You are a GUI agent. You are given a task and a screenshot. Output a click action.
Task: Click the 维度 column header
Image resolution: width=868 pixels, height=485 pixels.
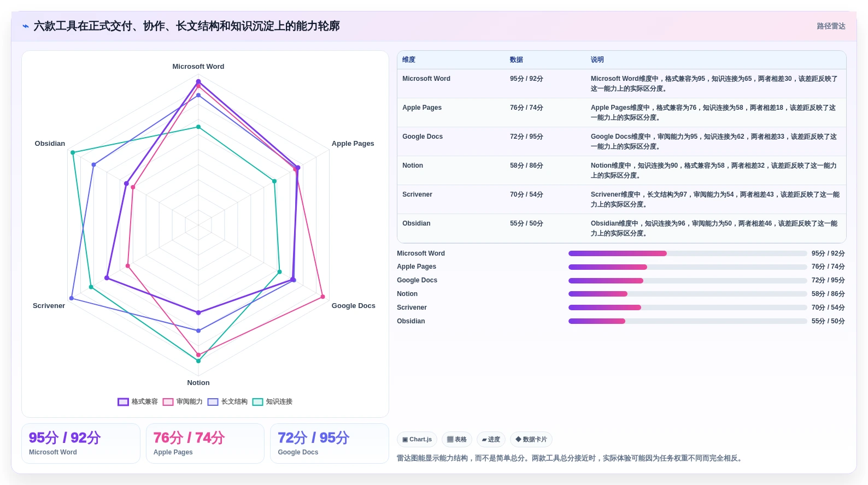pyautogui.click(x=409, y=60)
